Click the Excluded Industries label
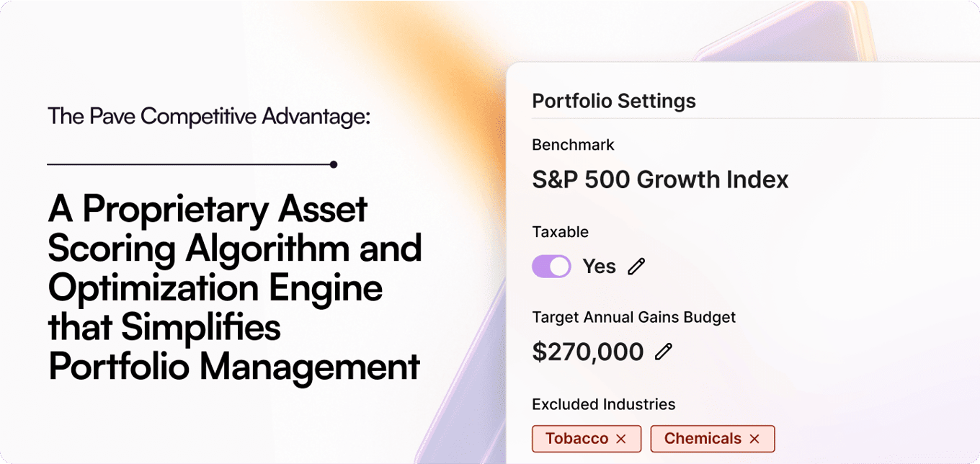The image size is (980, 464). [604, 404]
